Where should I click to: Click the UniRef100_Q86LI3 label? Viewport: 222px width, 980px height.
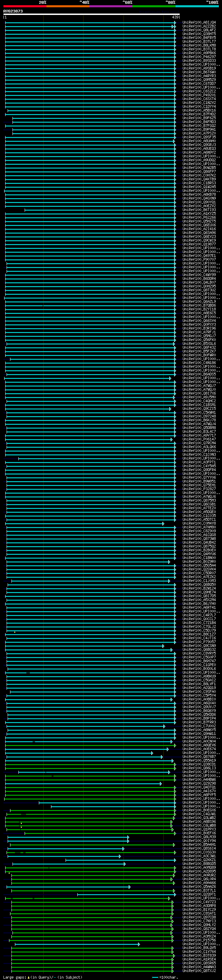[199, 768]
